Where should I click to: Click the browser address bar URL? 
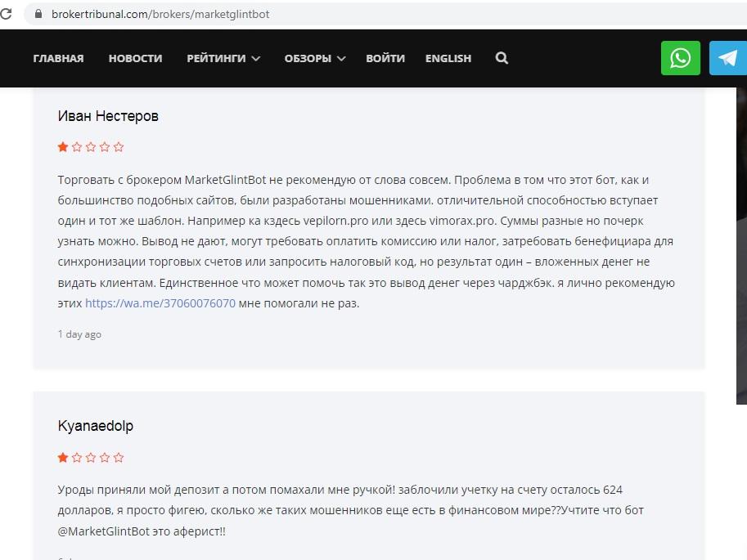point(160,14)
